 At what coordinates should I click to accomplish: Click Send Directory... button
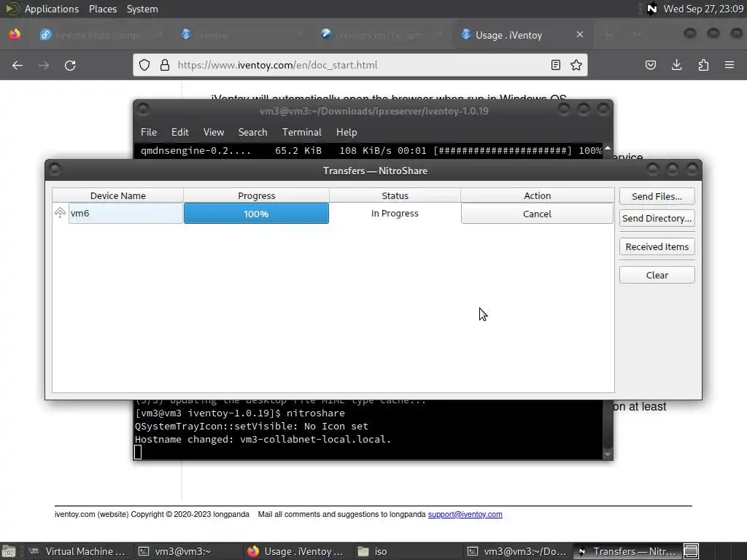(657, 218)
